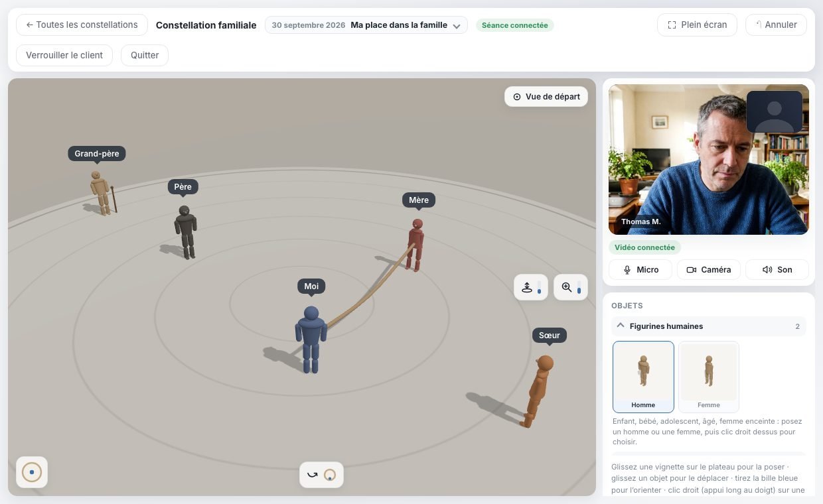This screenshot has height=504, width=823.
Task: Click the board mini-map circle icon
Action: tap(32, 472)
